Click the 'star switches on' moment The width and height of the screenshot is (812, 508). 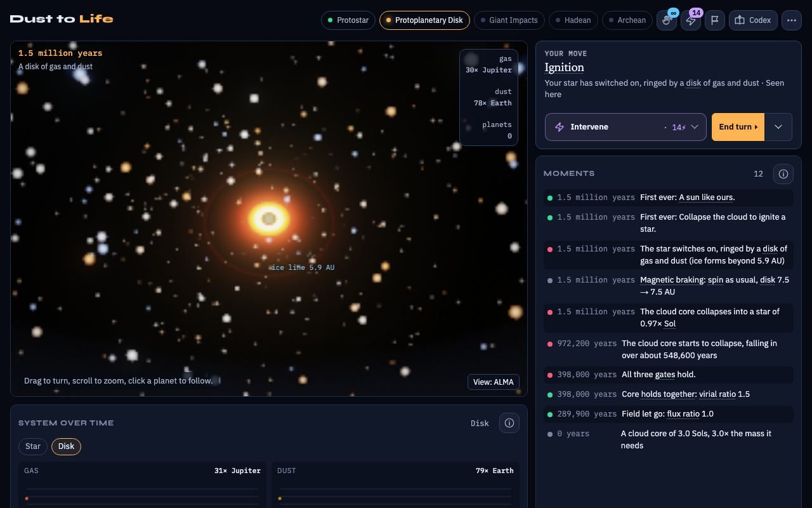pos(669,255)
